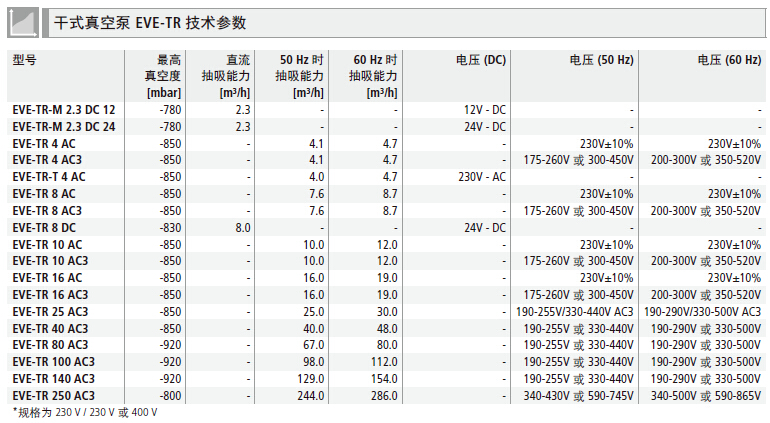This screenshot has height=423, width=770.
Task: Select the 型号 column header
Action: 25,60
